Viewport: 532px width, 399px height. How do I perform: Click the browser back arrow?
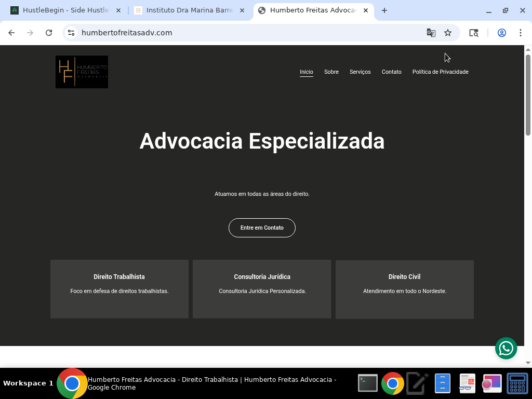pos(11,33)
